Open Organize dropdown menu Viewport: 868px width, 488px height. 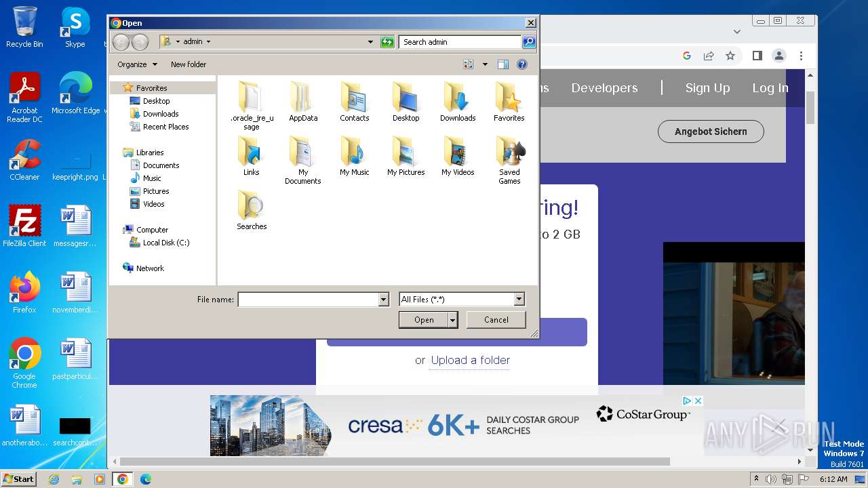click(x=137, y=64)
